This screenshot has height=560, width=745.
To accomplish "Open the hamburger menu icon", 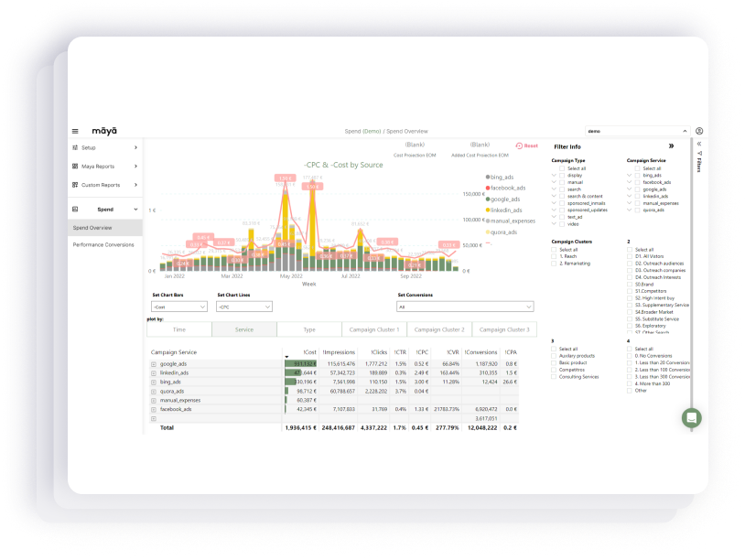I will tap(75, 131).
